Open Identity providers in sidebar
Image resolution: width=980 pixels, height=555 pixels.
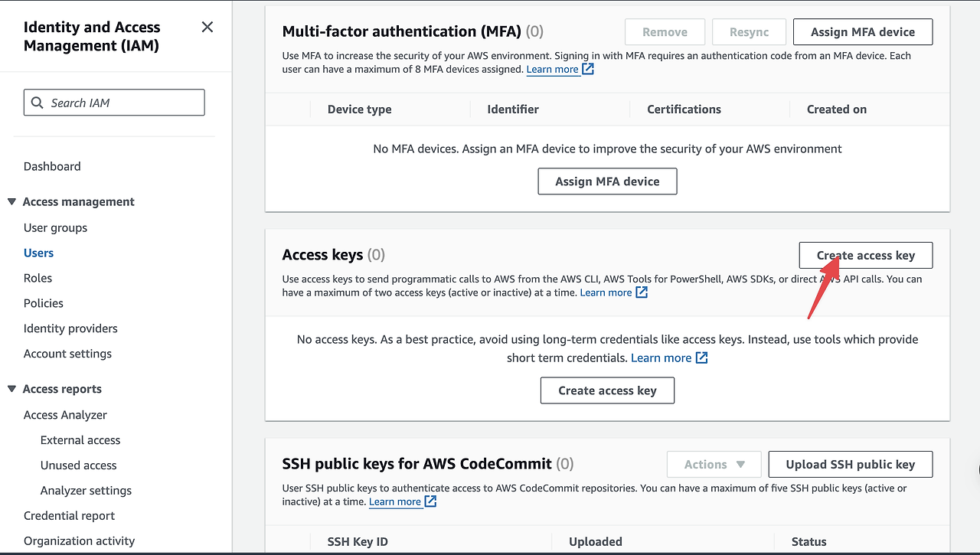[x=70, y=328]
